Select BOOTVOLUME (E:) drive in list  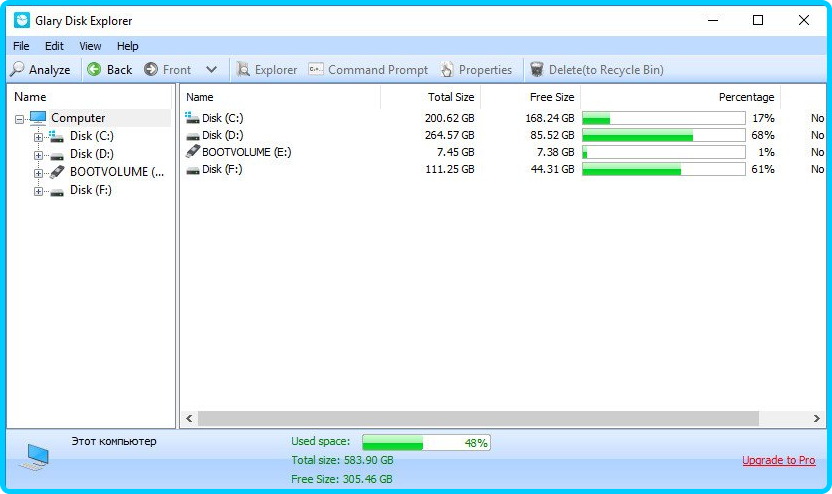(246, 152)
